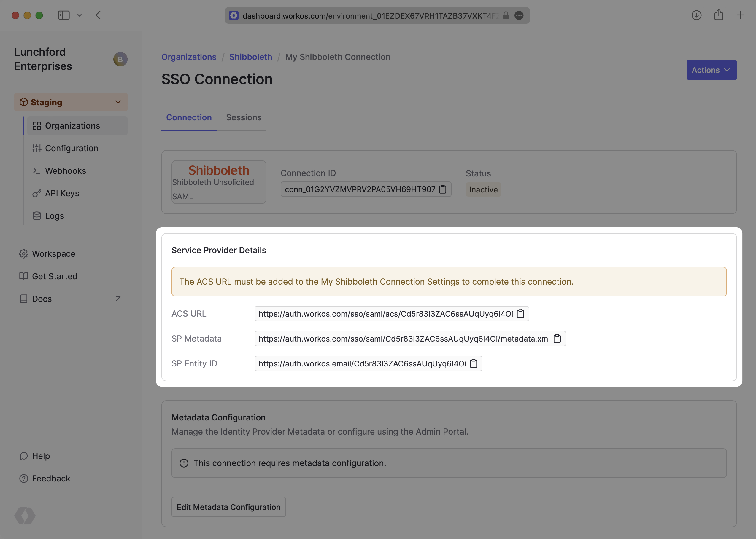The height and width of the screenshot is (539, 756).
Task: Expand sidebar options chevron in toolbar
Action: 80,15
